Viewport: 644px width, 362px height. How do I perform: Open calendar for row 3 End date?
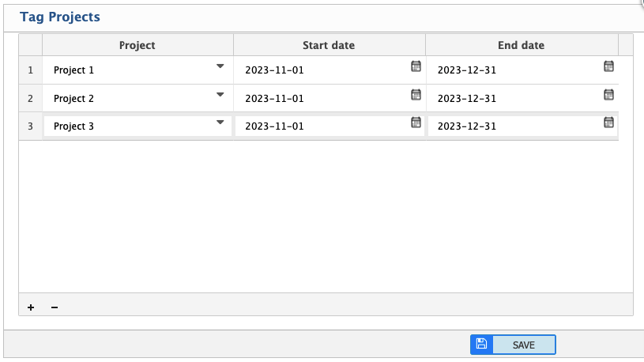point(608,123)
